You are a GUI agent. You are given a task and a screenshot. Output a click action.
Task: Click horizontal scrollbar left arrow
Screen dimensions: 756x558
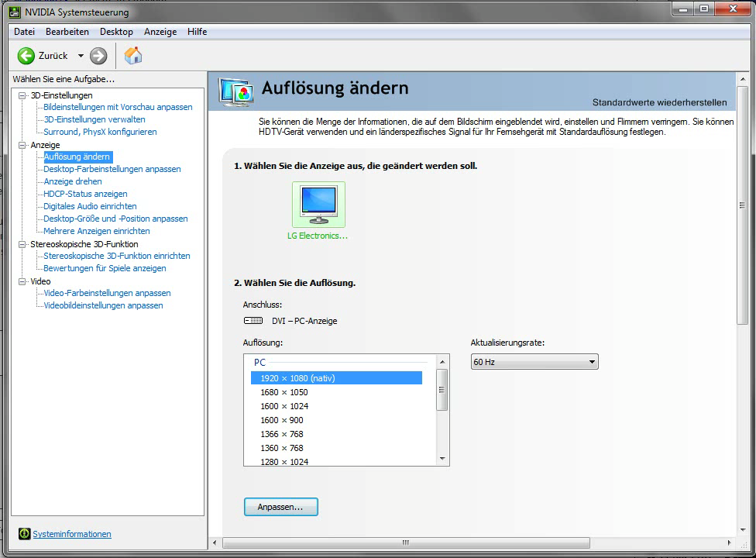pyautogui.click(x=215, y=542)
